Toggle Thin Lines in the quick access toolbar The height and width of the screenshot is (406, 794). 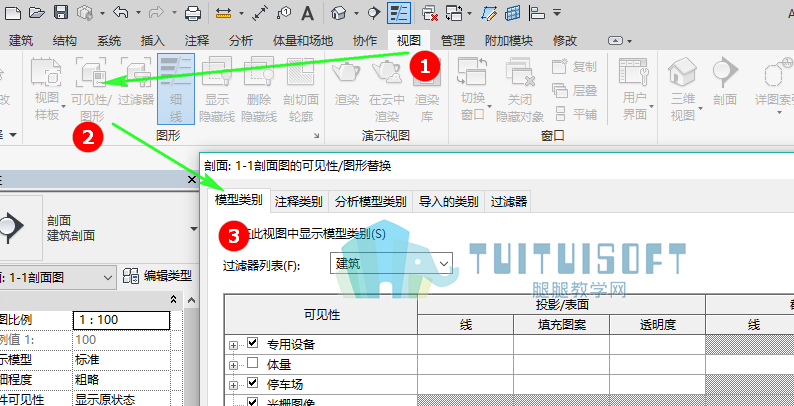tap(399, 12)
